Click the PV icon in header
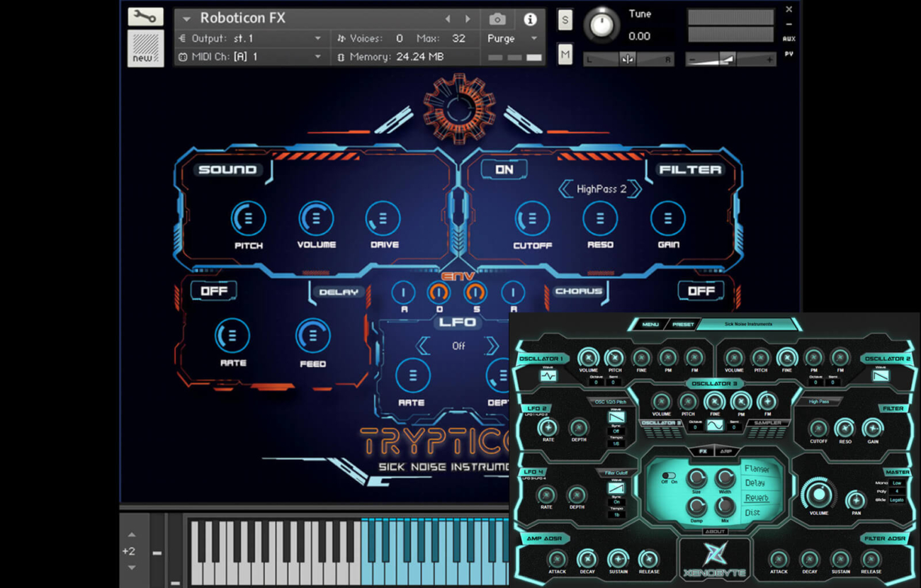Image resolution: width=921 pixels, height=588 pixels. coord(789,55)
